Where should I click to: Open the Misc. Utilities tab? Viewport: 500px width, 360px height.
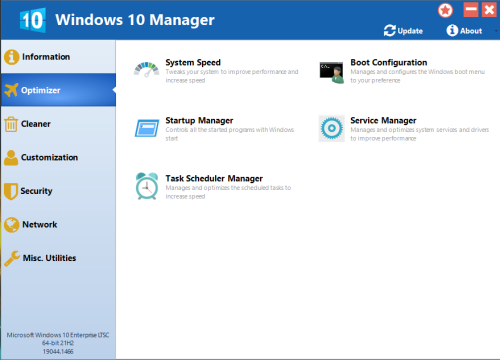click(x=58, y=258)
